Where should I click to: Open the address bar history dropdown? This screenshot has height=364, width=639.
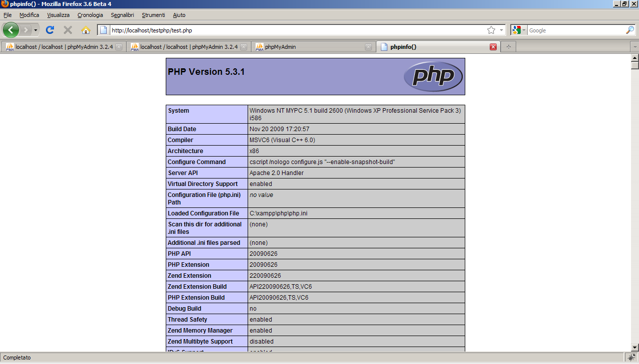(501, 30)
